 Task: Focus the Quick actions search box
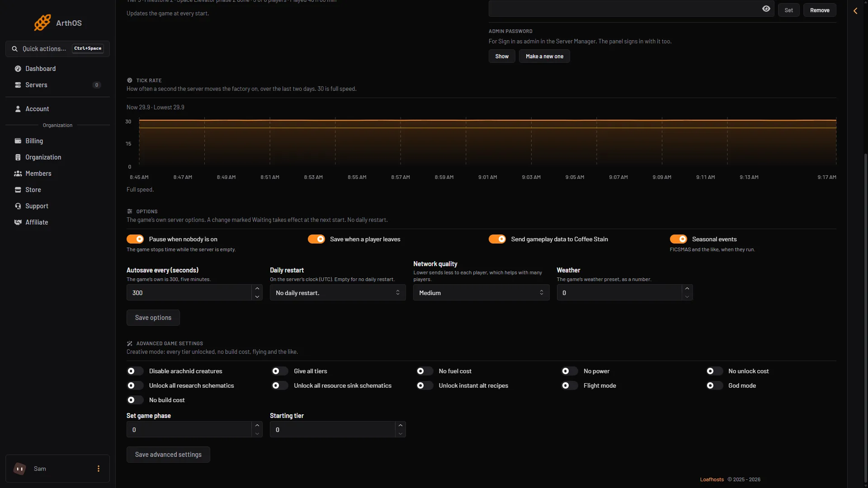[57, 49]
